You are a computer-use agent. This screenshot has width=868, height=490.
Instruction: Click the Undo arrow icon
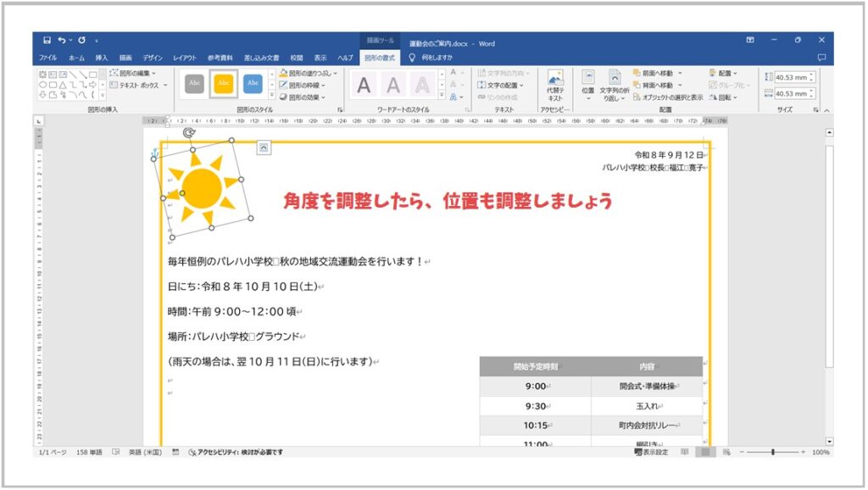point(62,40)
